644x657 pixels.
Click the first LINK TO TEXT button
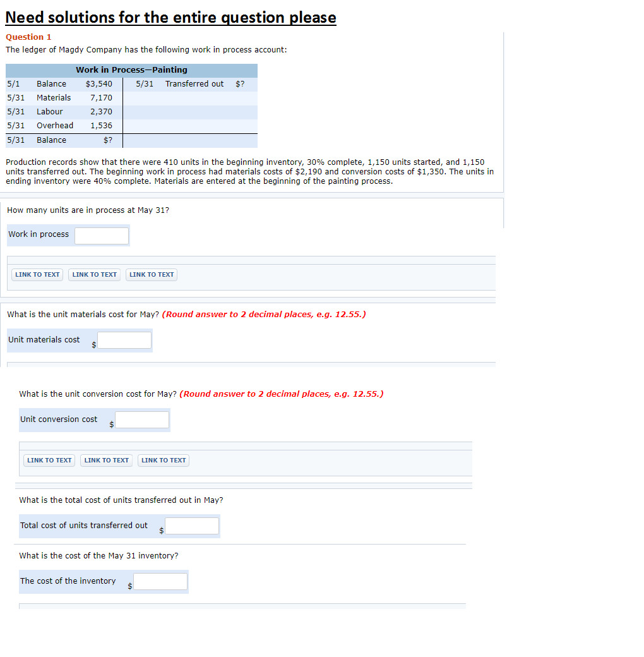(x=37, y=274)
